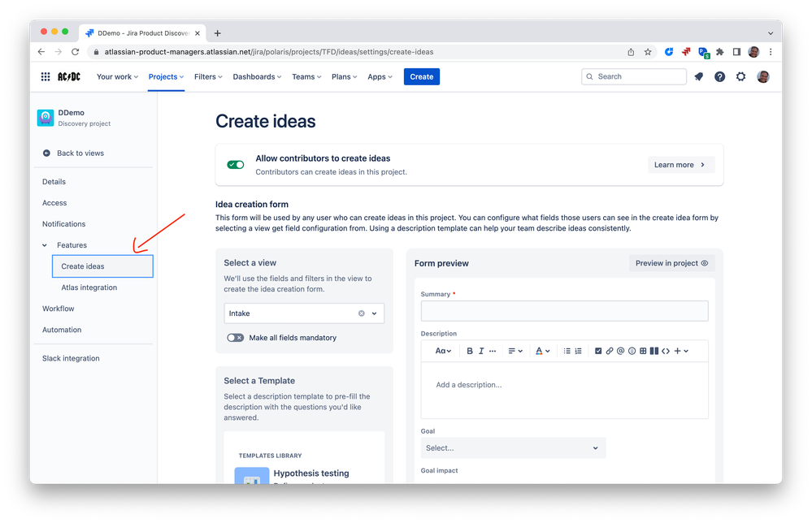812x523 pixels.
Task: Open the Dashboards menu
Action: [x=257, y=76]
